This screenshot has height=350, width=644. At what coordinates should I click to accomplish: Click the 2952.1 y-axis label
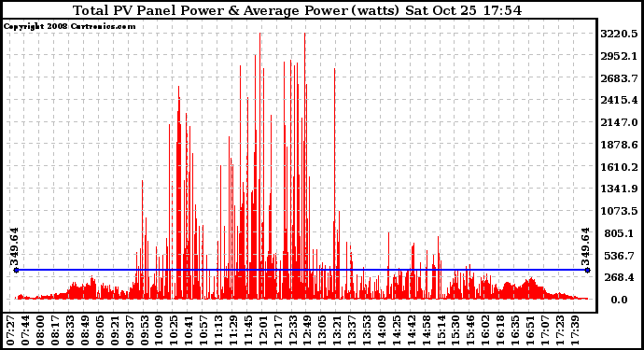(619, 56)
